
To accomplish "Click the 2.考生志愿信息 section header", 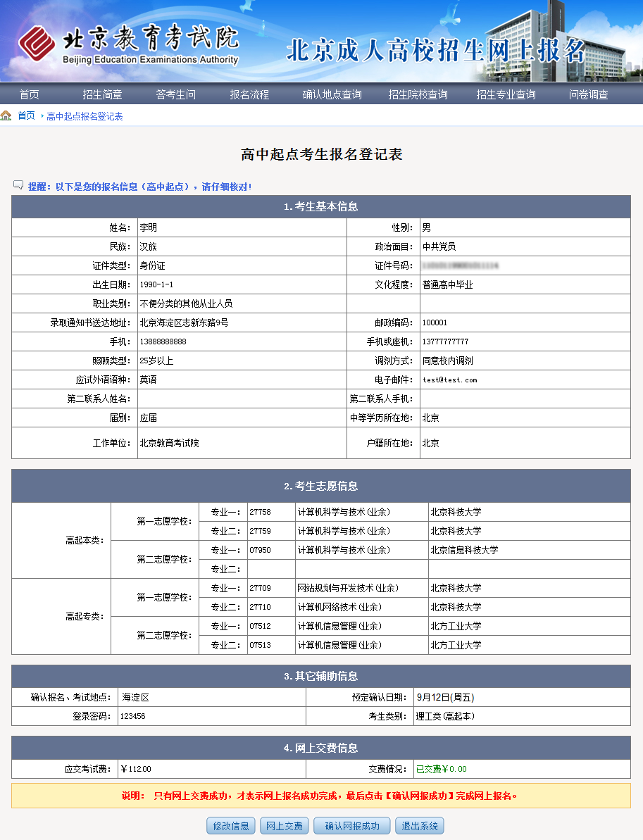I will [x=321, y=487].
